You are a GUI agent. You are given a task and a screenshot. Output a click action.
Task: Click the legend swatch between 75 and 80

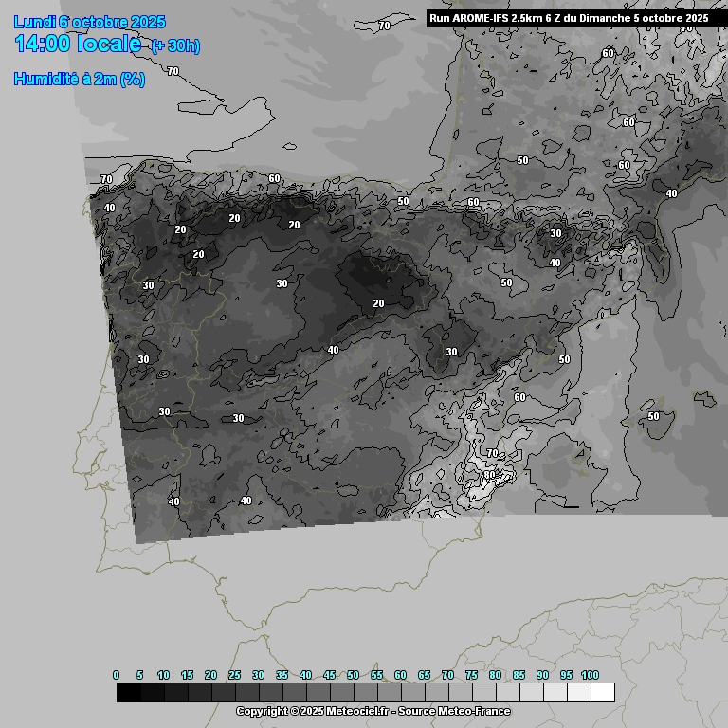tap(483, 692)
